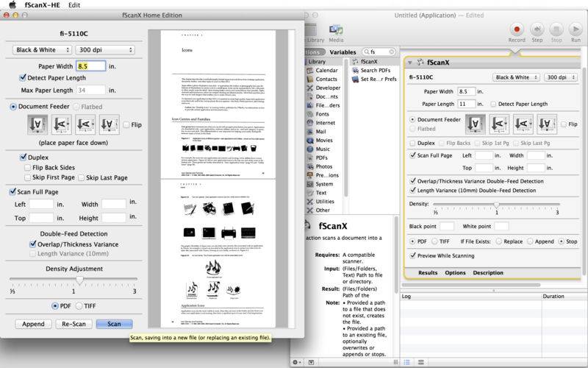Select second paper orientation icon in fScanX window
Screen dimensions: 588x368
point(62,124)
